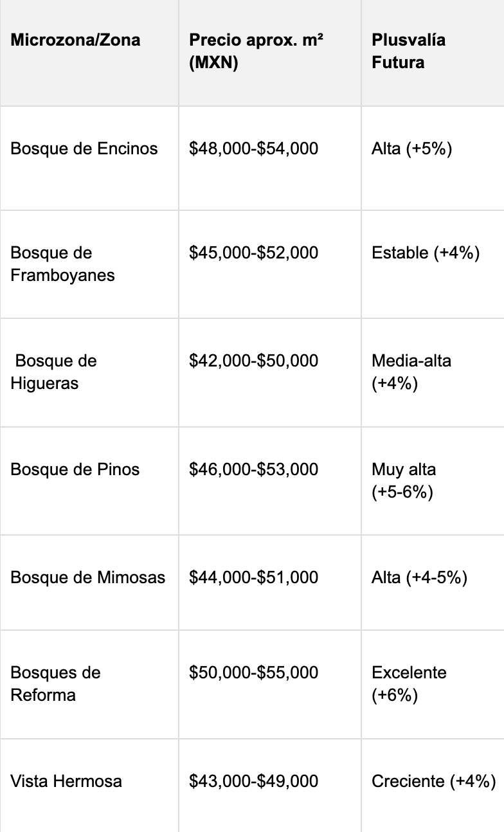Click the Bosque de Framboyanes cell

point(62,264)
